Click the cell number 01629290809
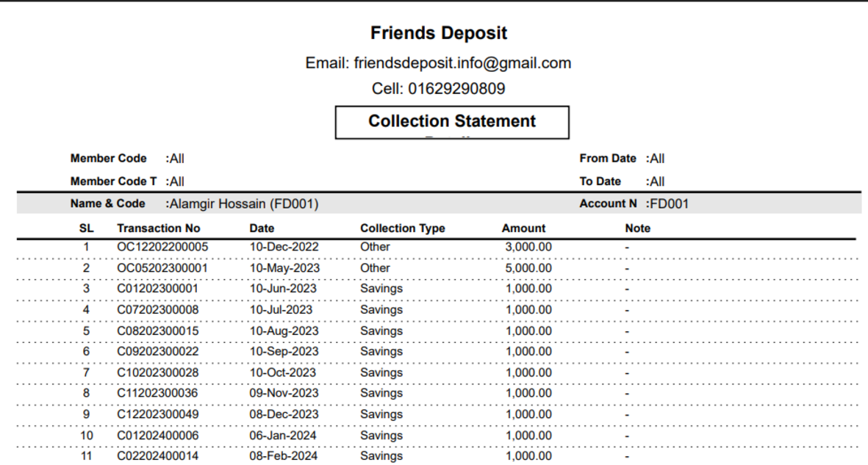 click(x=456, y=89)
